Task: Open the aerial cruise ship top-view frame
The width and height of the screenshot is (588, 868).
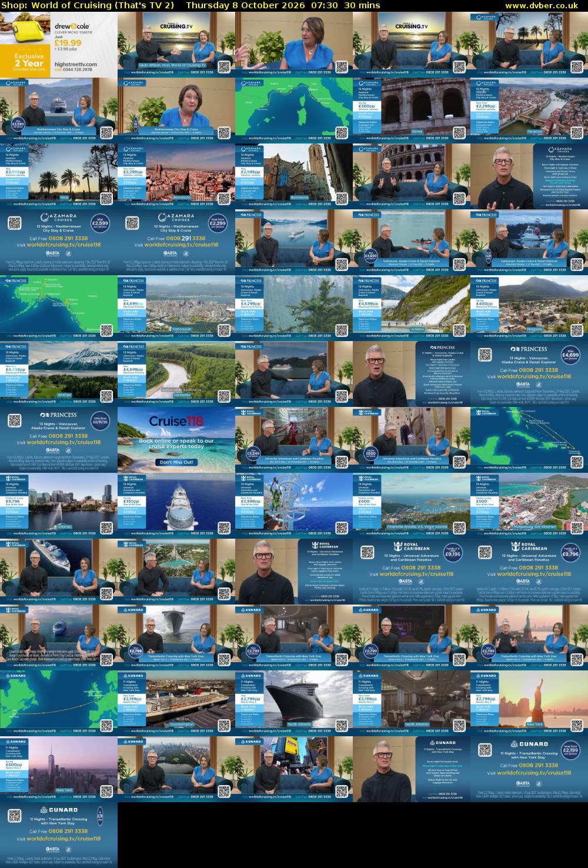Action: click(176, 506)
